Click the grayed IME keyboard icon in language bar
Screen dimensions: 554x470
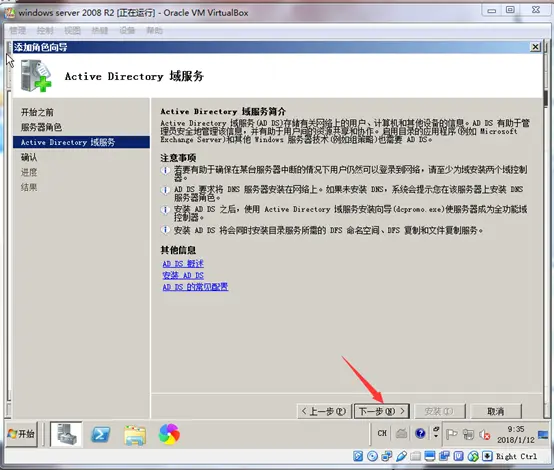pos(401,433)
